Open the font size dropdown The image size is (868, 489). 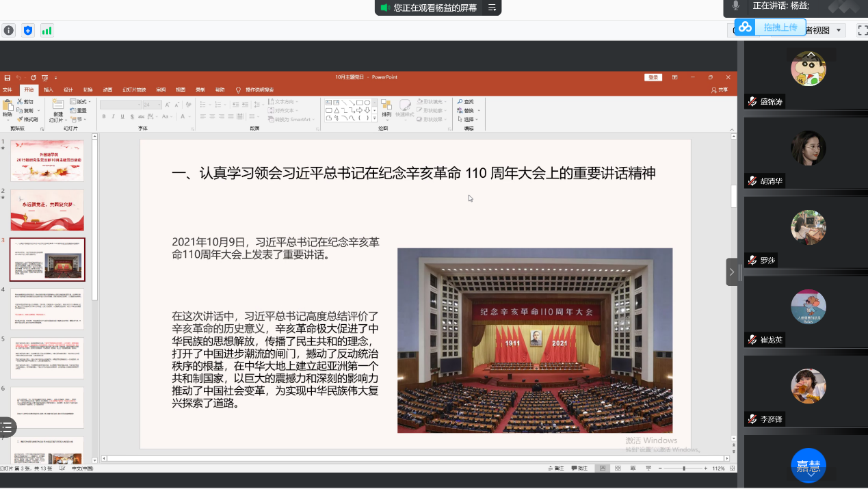[159, 105]
